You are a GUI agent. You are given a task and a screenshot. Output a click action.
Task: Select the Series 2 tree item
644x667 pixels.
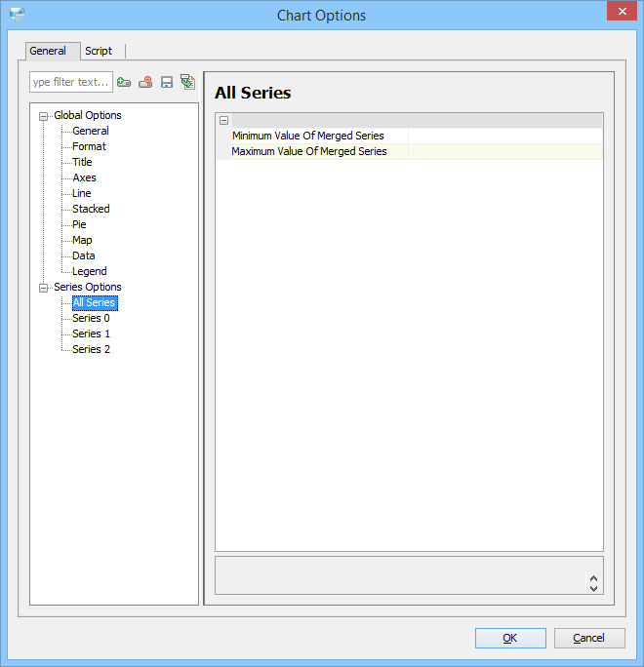pos(91,350)
